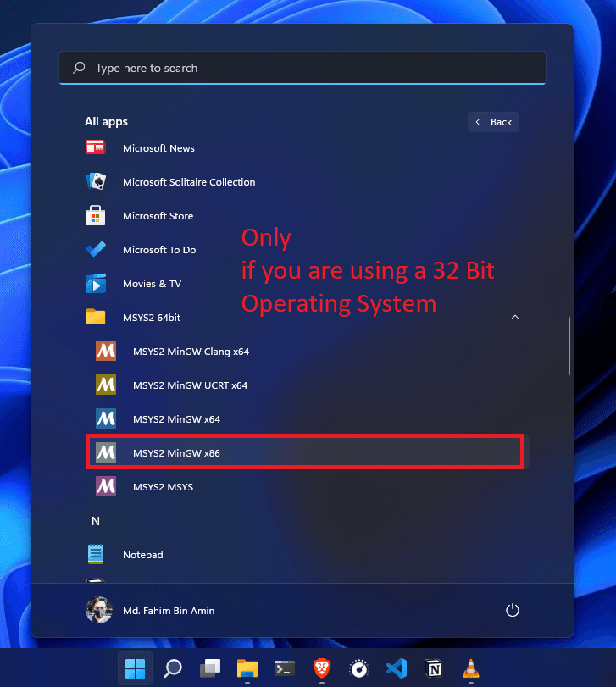
Task: Select 'MSYS2 MinGW x86' label
Action: click(x=176, y=452)
